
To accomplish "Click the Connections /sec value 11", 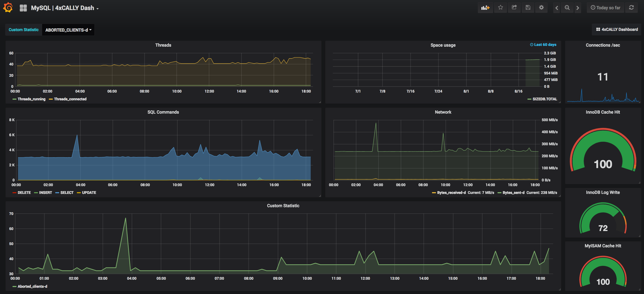I will [x=603, y=77].
